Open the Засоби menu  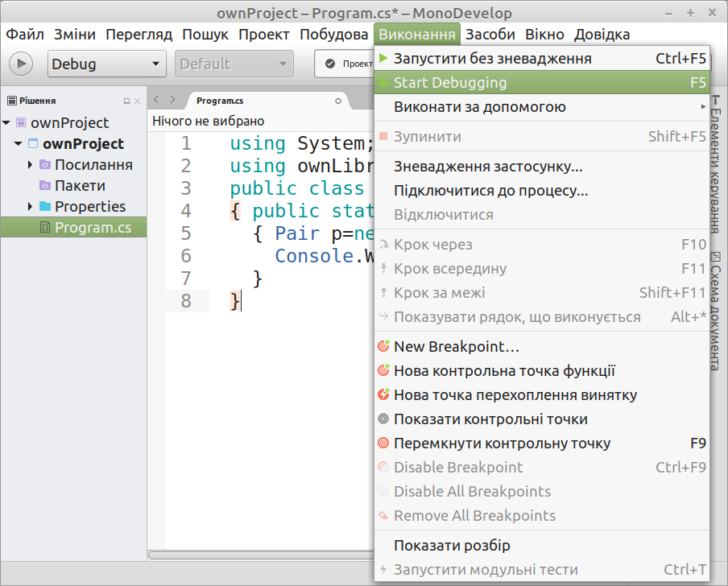click(490, 35)
